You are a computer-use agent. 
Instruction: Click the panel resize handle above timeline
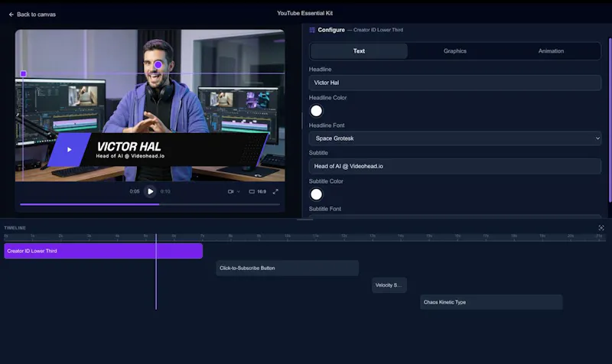[x=304, y=219]
